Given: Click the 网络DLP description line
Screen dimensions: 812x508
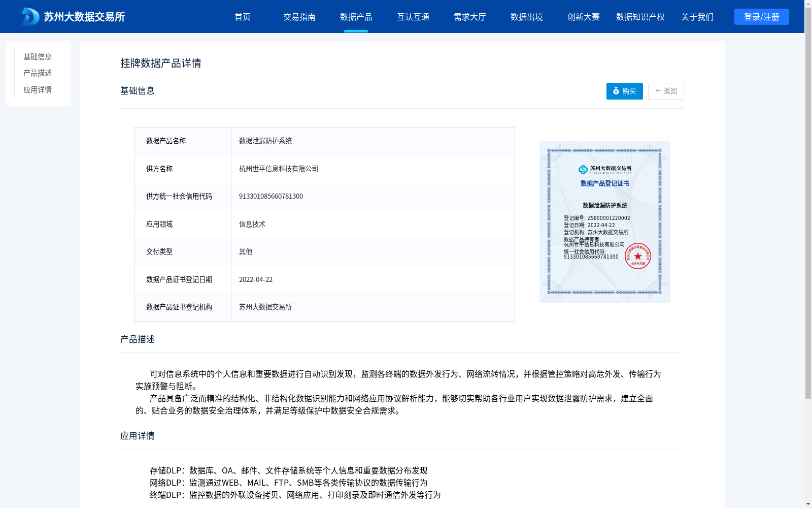Looking at the screenshot, I should pos(289,483).
